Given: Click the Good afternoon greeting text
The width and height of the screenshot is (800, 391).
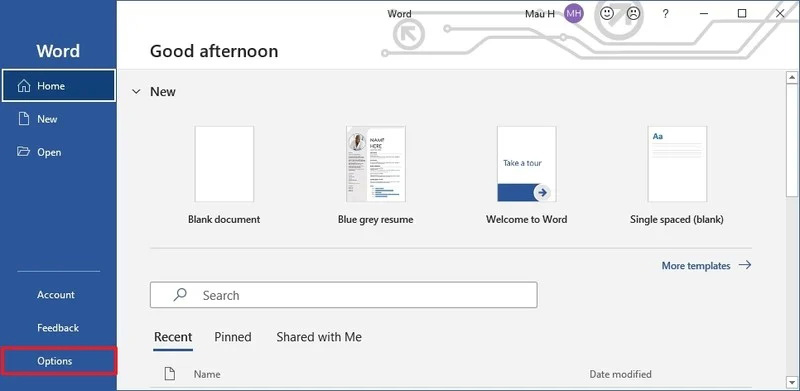Looking at the screenshot, I should click(x=214, y=51).
